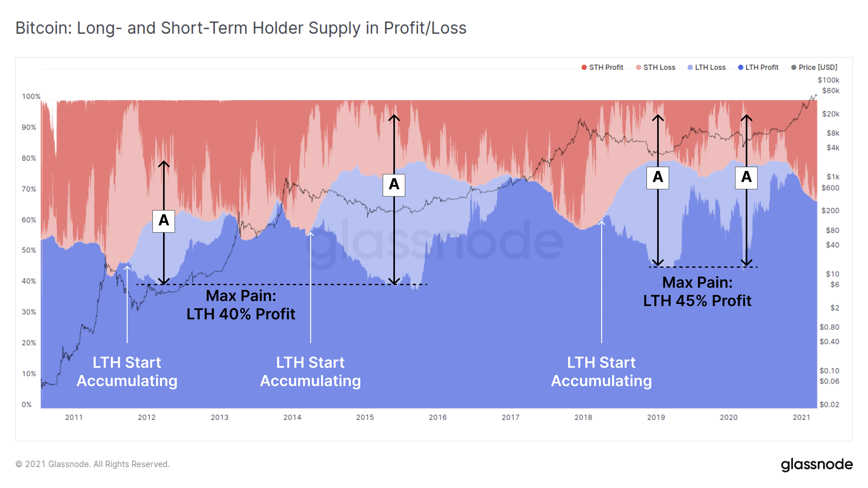The image size is (868, 488).
Task: Hide the Price [USD] series in legend
Action: pos(814,67)
